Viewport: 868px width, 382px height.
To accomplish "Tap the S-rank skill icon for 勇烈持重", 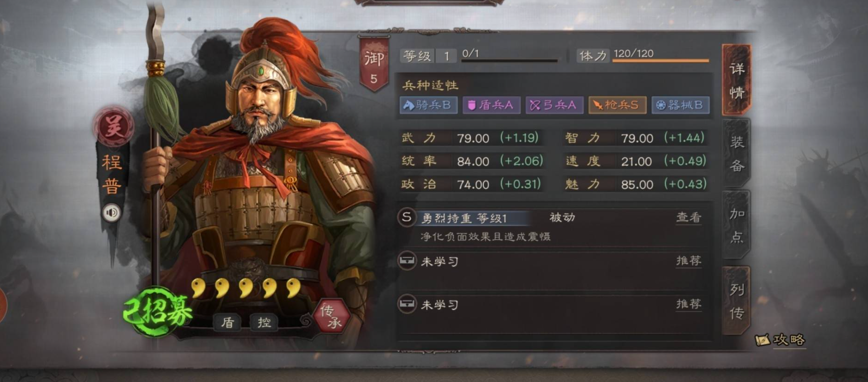I will point(407,217).
